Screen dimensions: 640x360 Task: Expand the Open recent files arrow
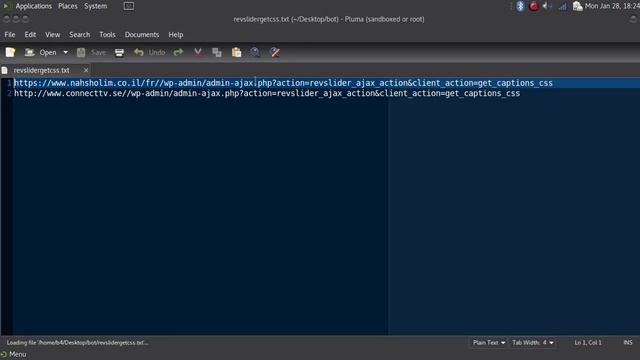click(65, 52)
